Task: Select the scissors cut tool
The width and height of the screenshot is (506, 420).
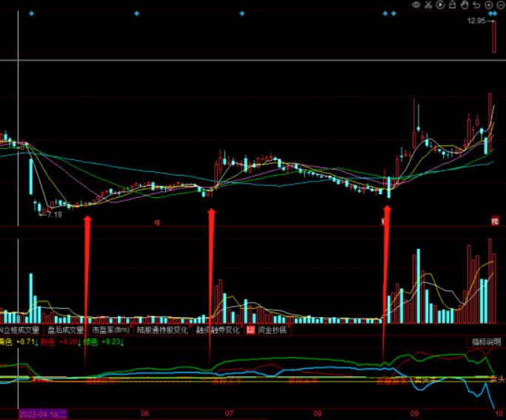Action: click(429, 5)
